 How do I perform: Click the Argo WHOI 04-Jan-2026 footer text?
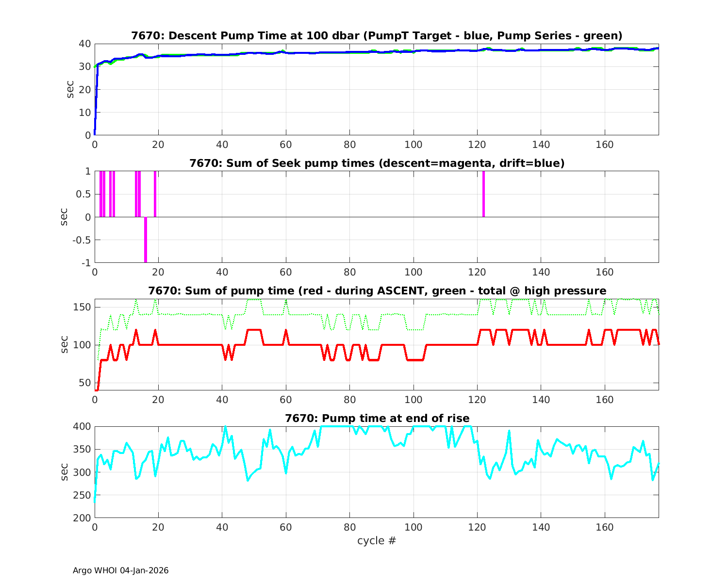pyautogui.click(x=121, y=570)
